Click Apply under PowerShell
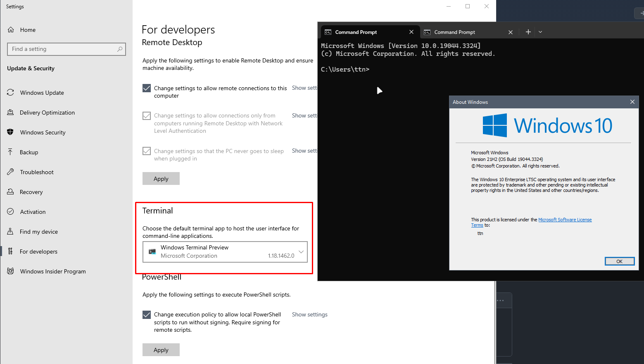Screen dimensions: 644x364 (161, 350)
